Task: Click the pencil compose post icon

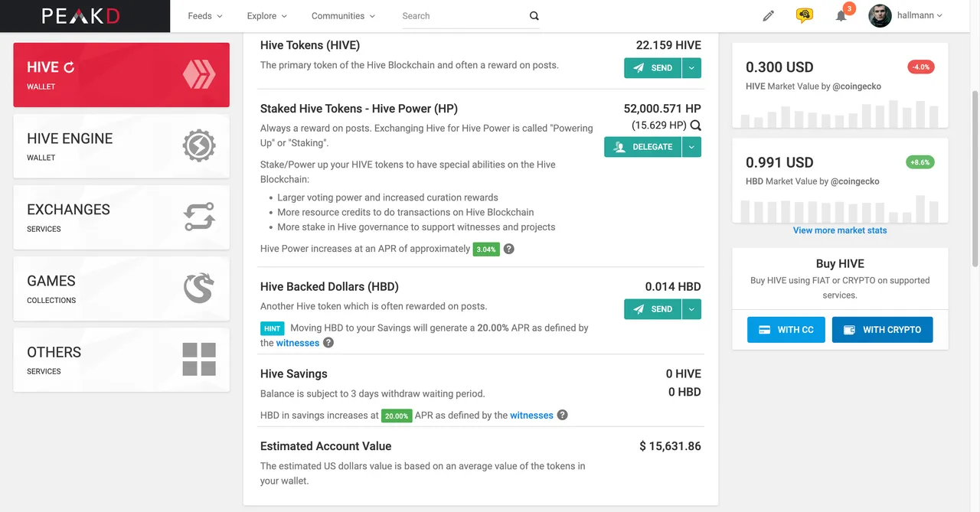Action: click(769, 16)
